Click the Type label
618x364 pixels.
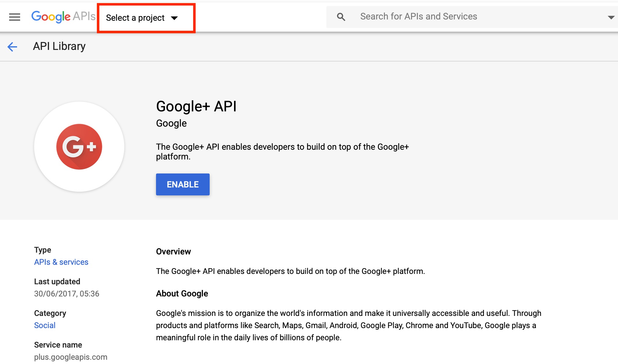point(43,250)
